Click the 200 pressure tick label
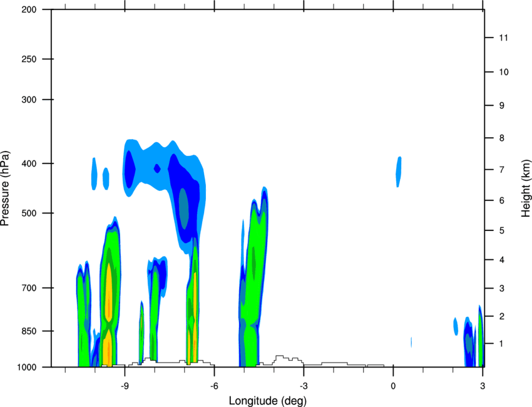Screen dimensions: 532x407 pyautogui.click(x=29, y=9)
